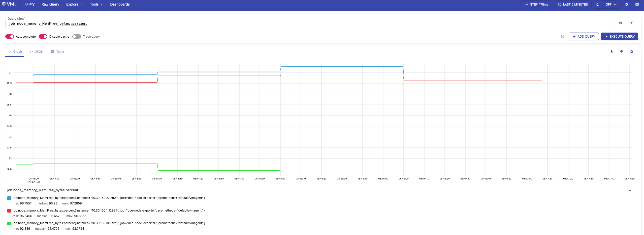Screen dimensions: 644x235
Task: Collapse the legend with chevron arrow
Action: pos(630,190)
